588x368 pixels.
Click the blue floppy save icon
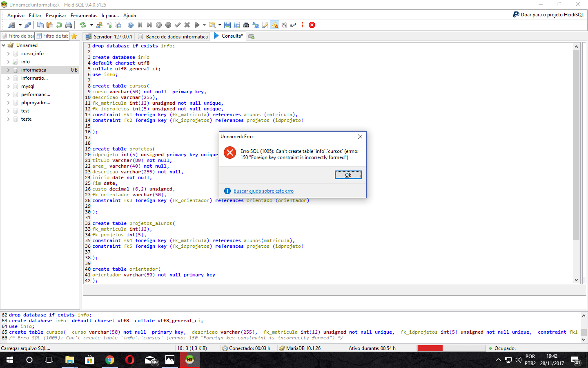[227, 25]
